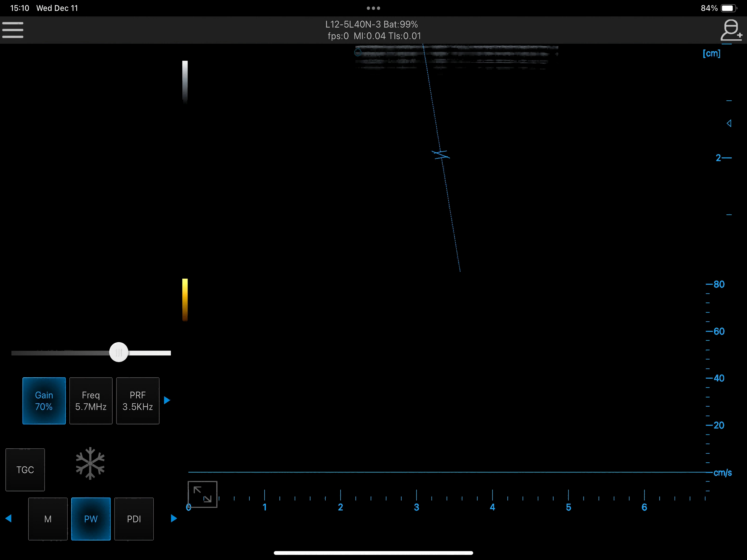Select the PRF 3.5KHz parameter

pyautogui.click(x=138, y=401)
